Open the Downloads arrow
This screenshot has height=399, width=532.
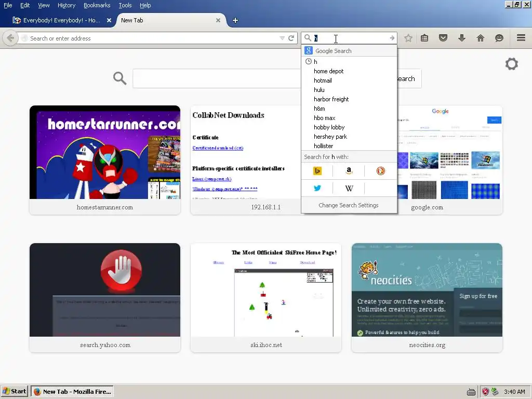pyautogui.click(x=462, y=38)
